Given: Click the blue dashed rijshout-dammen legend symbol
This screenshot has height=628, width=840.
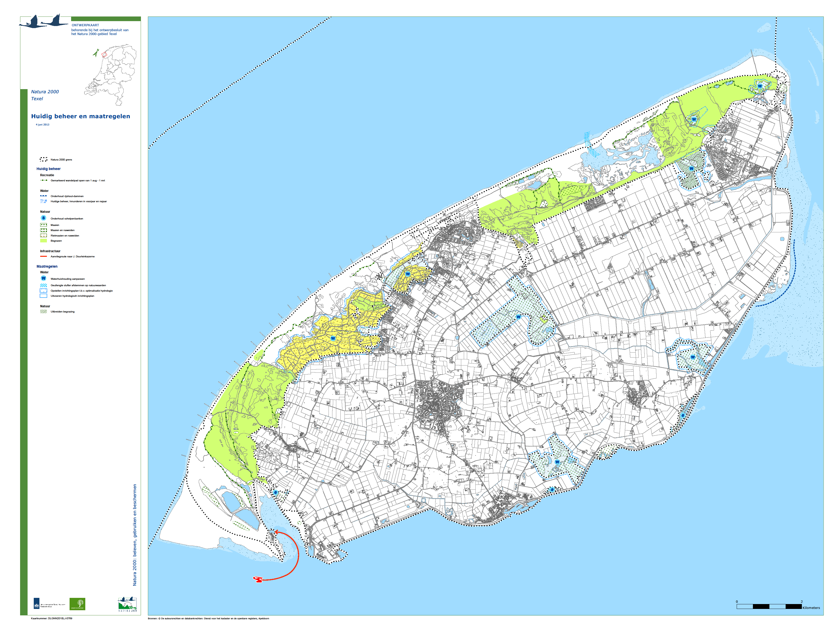Looking at the screenshot, I should (x=44, y=196).
